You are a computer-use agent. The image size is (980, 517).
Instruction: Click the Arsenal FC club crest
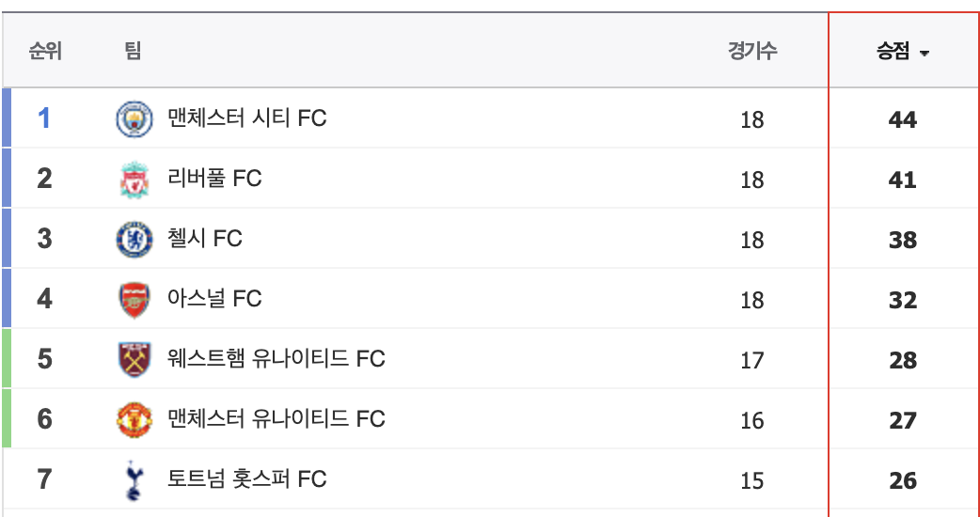(x=134, y=300)
